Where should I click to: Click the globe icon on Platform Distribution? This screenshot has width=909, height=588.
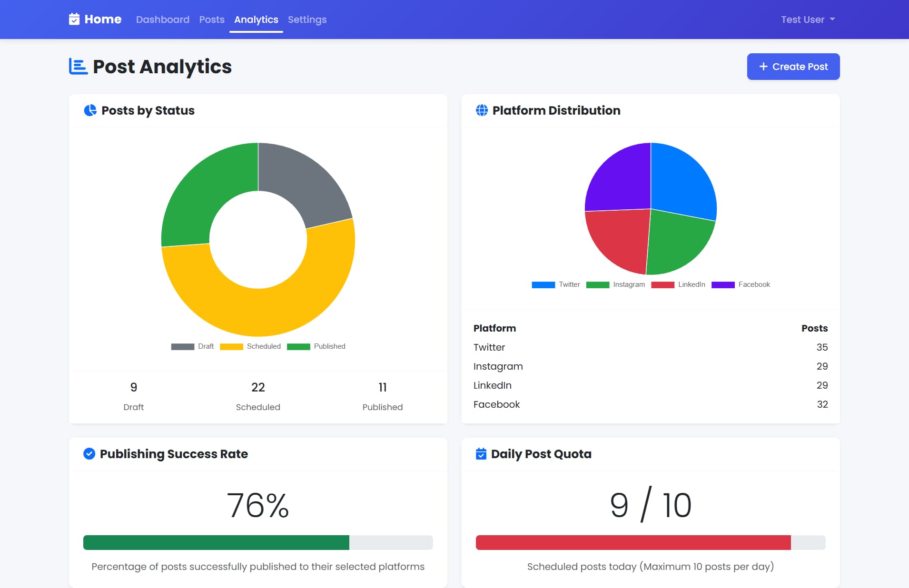pyautogui.click(x=481, y=110)
